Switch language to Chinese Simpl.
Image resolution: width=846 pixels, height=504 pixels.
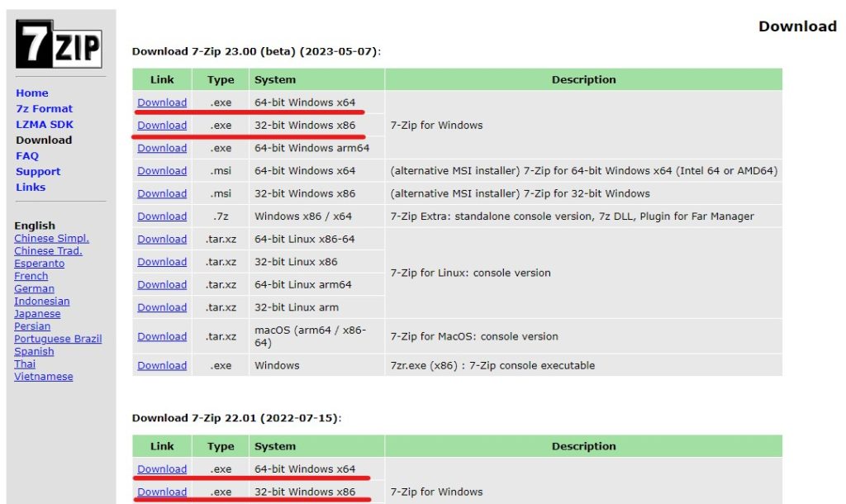[x=51, y=238]
